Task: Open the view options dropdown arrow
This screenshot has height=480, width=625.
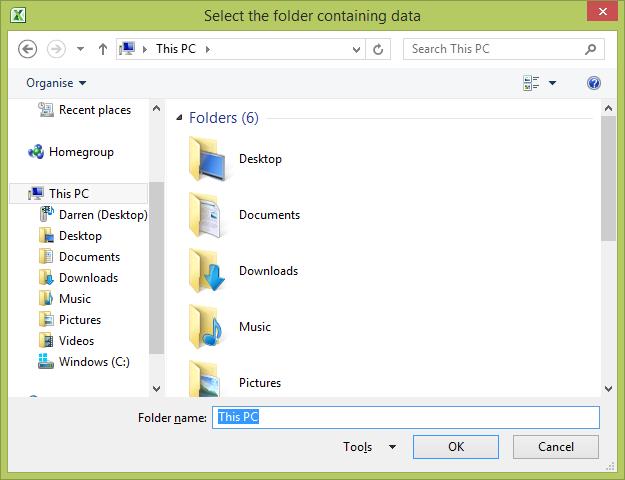Action: (552, 83)
